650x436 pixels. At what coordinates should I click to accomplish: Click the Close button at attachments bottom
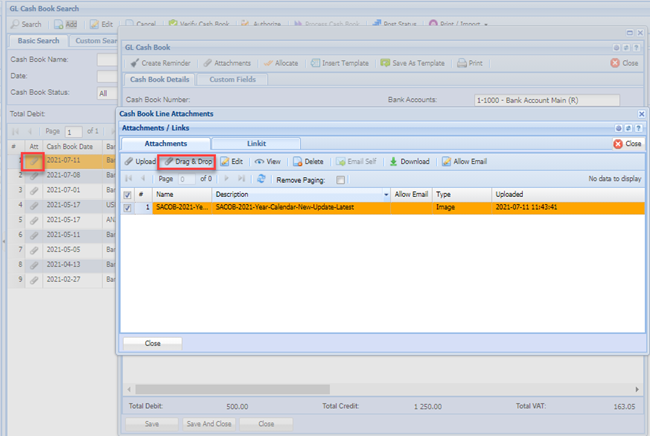pyautogui.click(x=152, y=343)
